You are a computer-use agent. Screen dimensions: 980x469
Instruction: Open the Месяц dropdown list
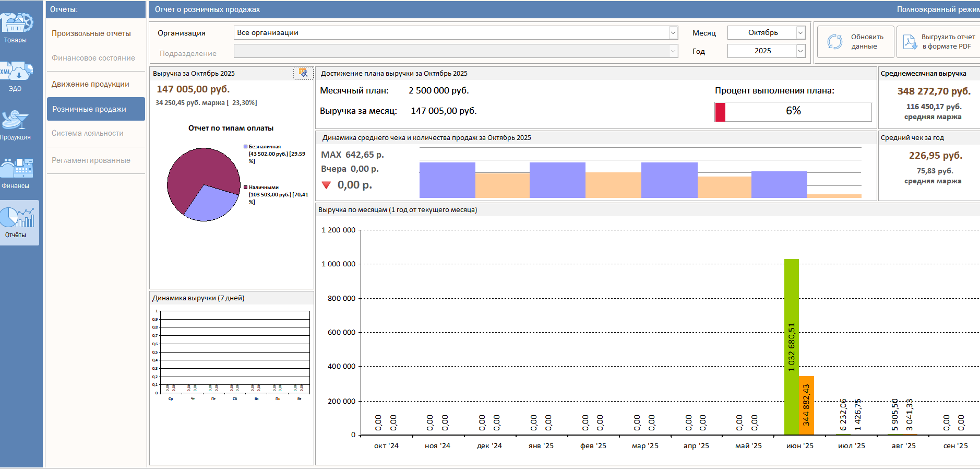point(800,33)
